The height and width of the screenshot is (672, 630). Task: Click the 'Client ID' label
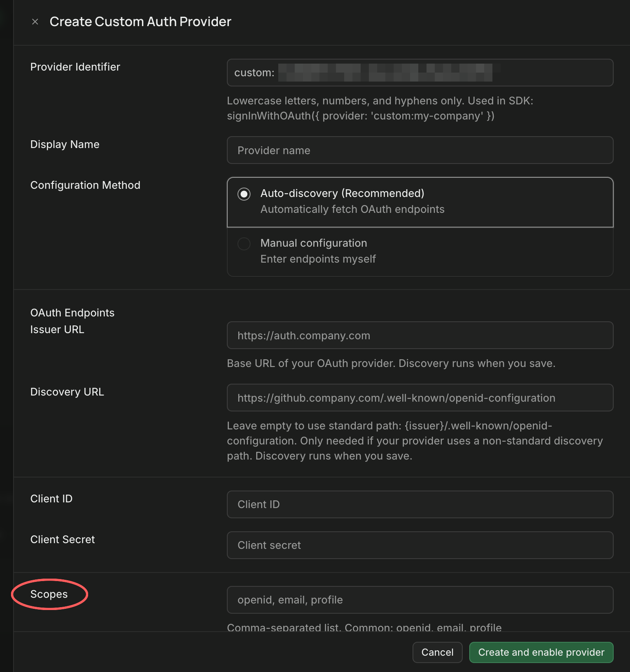pyautogui.click(x=51, y=499)
